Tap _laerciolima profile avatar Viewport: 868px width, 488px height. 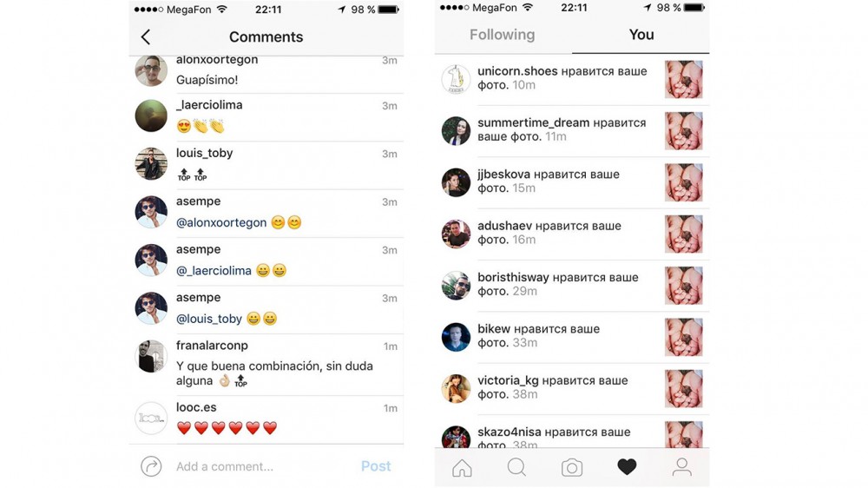coord(151,115)
